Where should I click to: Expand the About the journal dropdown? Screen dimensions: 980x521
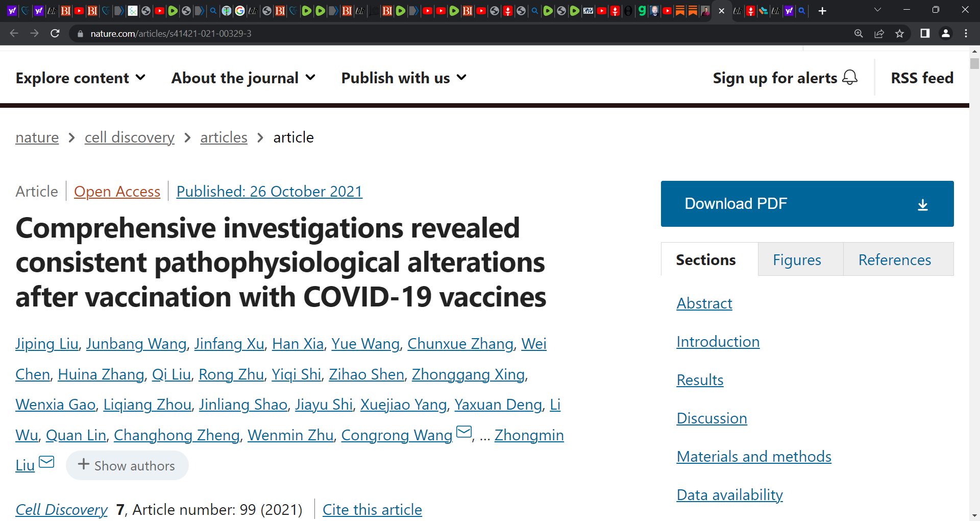point(243,78)
